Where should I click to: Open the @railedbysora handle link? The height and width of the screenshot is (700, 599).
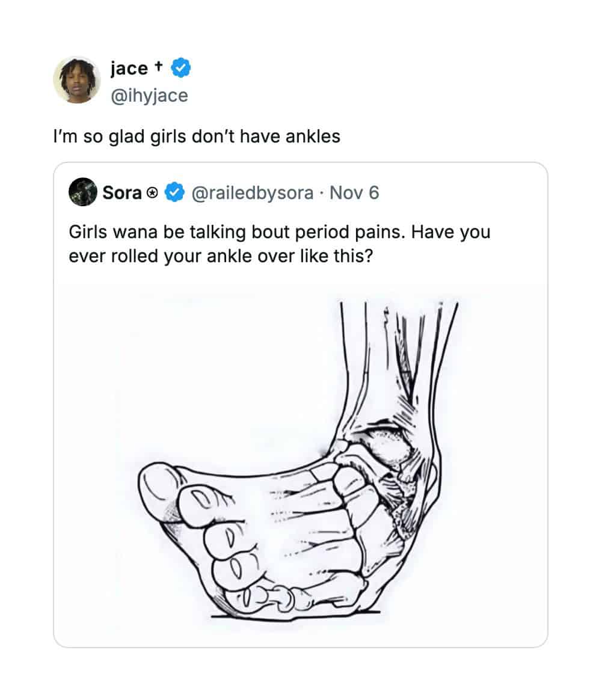tap(252, 193)
